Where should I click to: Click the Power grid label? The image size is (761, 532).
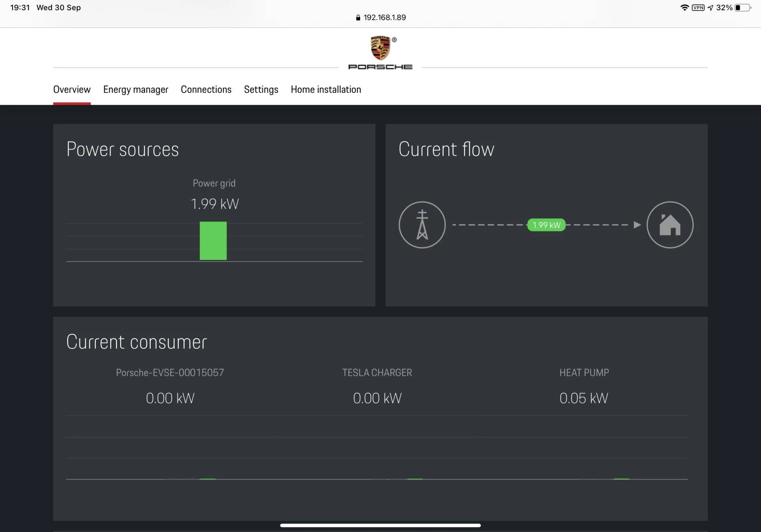(214, 183)
